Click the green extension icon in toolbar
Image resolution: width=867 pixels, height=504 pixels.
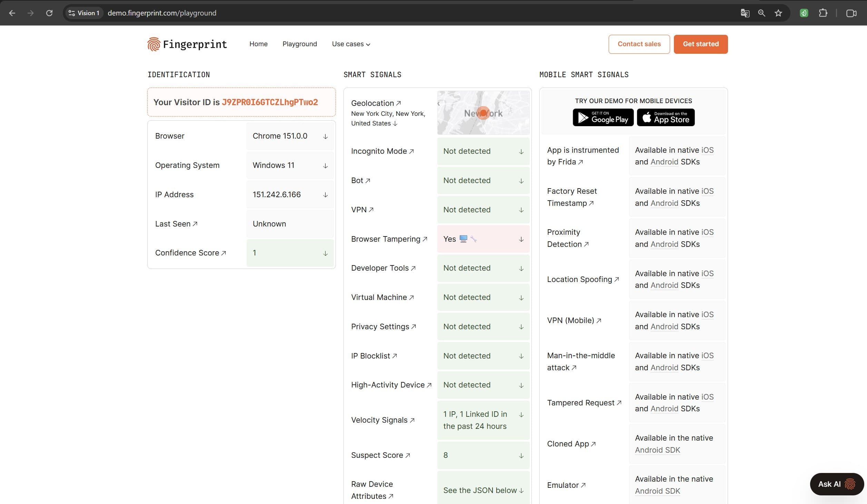pos(804,13)
